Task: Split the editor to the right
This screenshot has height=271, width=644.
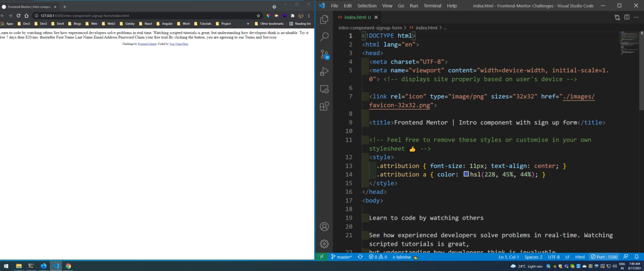Action: point(627,17)
